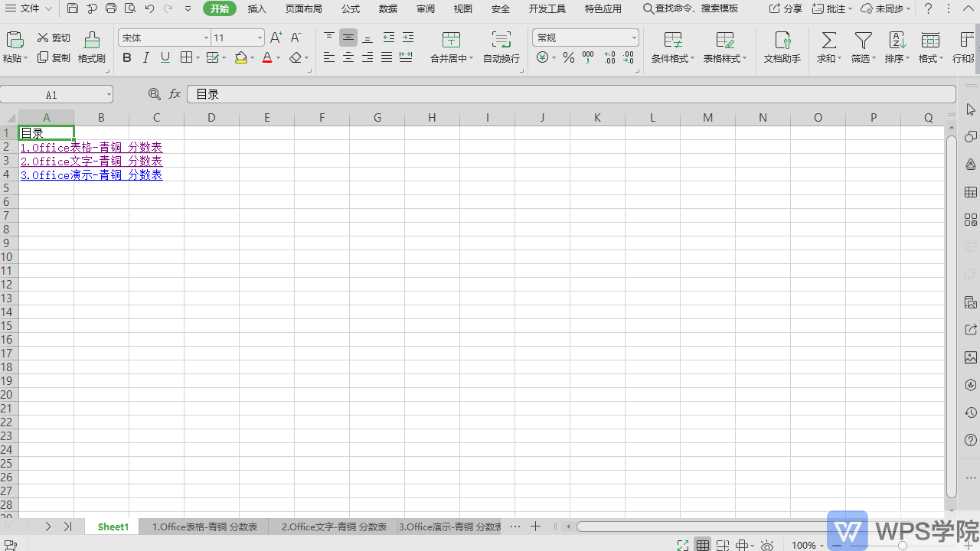Click the Eraser clear-format icon
Image resolution: width=980 pixels, height=551 pixels.
[296, 57]
